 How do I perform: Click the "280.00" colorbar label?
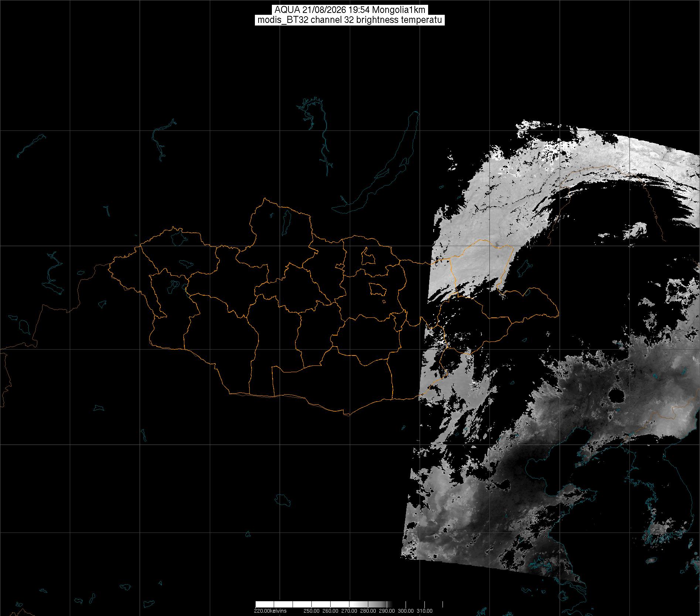[x=368, y=611]
